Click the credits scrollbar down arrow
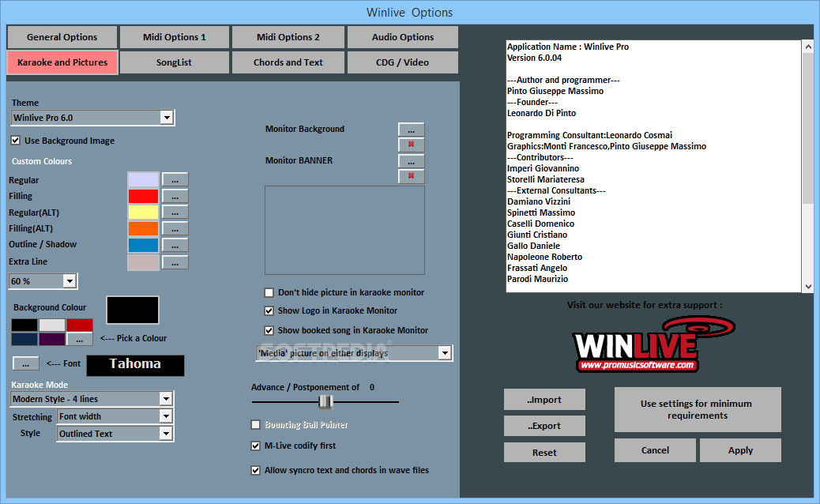The width and height of the screenshot is (820, 504). tap(808, 287)
